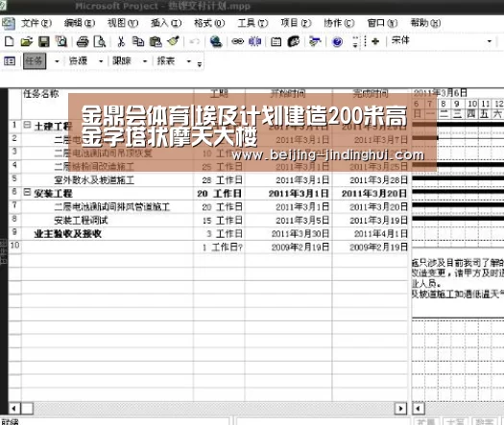
Task: Click the 28 工作日 duration cell
Action: pos(219,180)
